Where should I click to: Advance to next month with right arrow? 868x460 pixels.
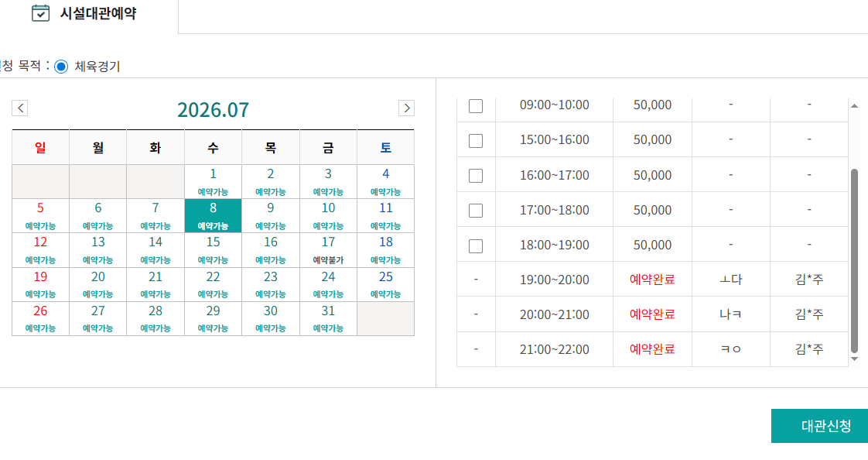pyautogui.click(x=406, y=108)
